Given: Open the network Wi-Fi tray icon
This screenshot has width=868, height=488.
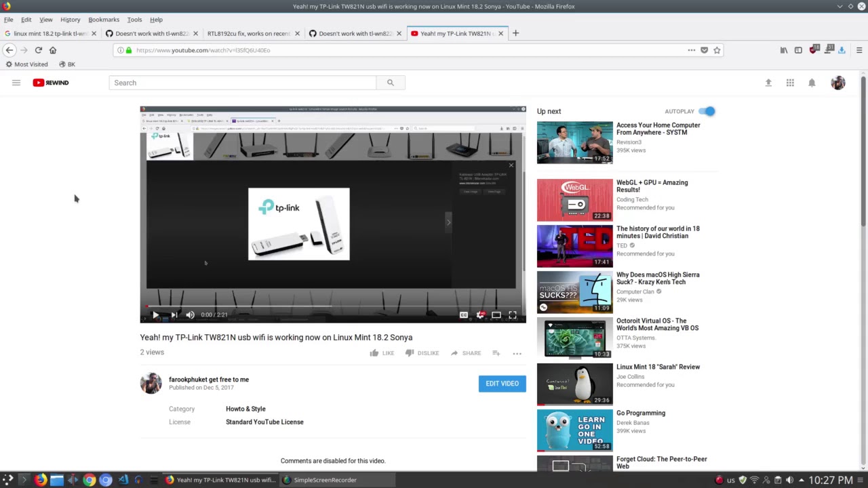Looking at the screenshot, I should (754, 480).
